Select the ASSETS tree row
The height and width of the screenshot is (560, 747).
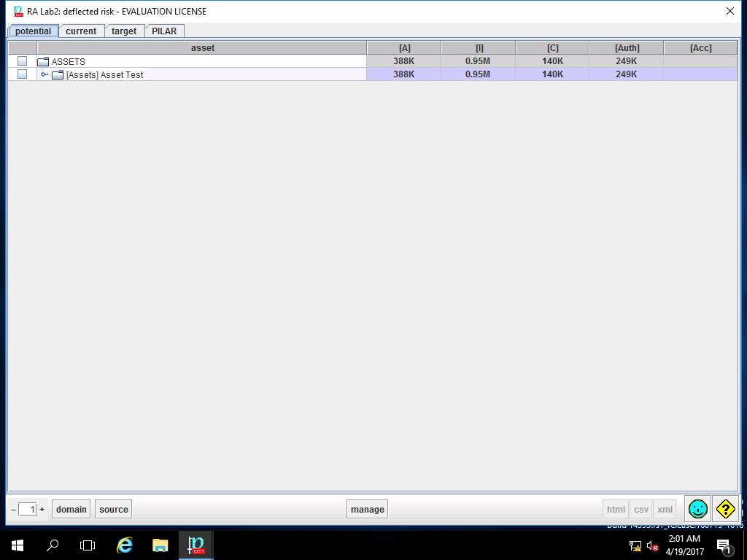(201, 61)
